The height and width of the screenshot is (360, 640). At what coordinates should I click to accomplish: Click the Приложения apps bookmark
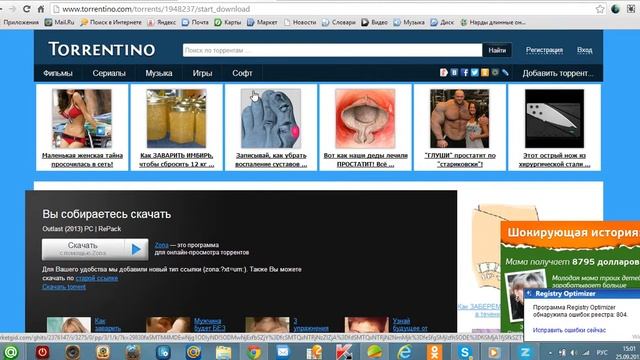(x=21, y=22)
